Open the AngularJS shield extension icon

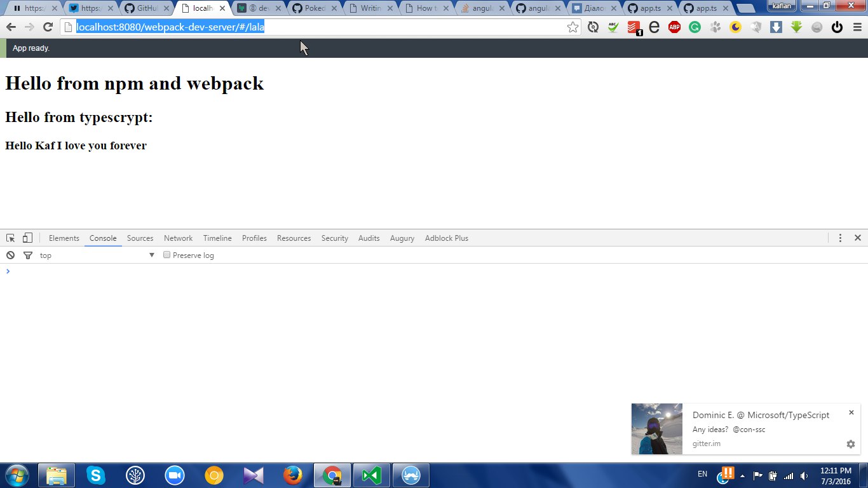[x=756, y=27]
